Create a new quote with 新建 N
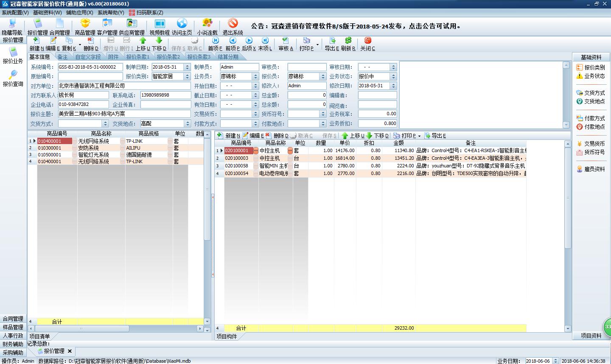 coord(36,44)
